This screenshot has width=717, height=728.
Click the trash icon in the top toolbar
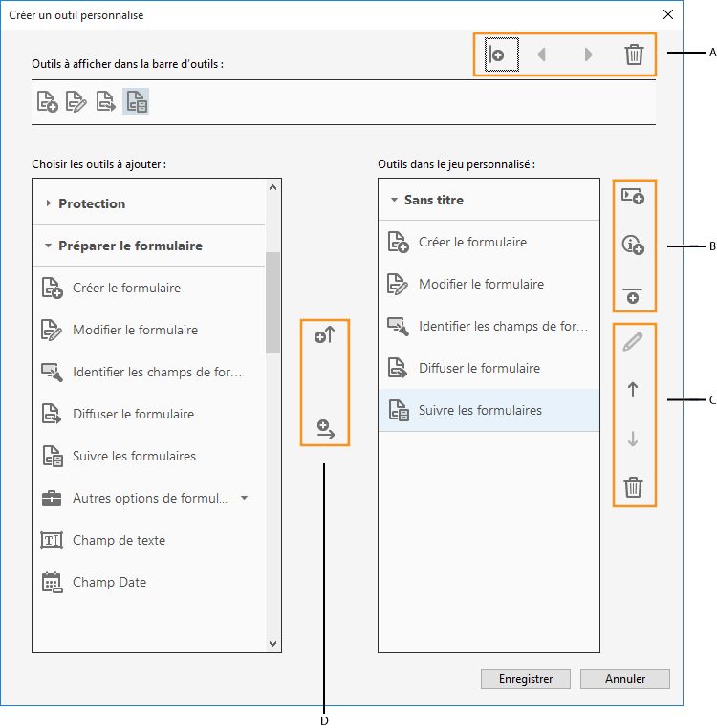click(x=634, y=54)
